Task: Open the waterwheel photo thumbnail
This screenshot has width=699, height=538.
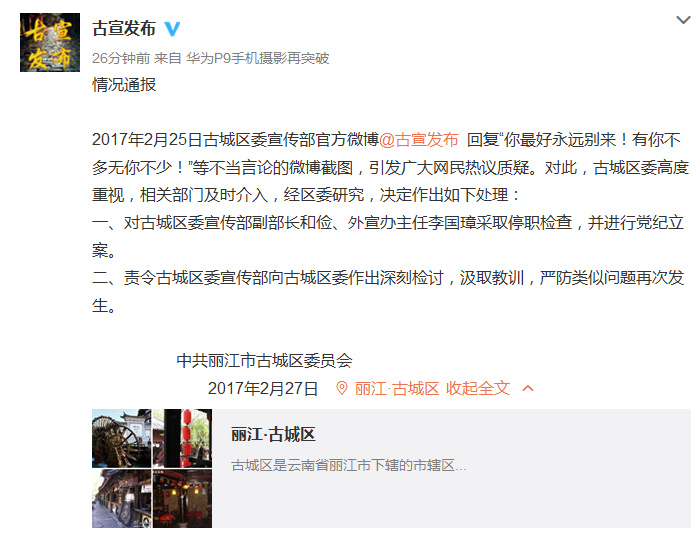Action: tap(122, 438)
